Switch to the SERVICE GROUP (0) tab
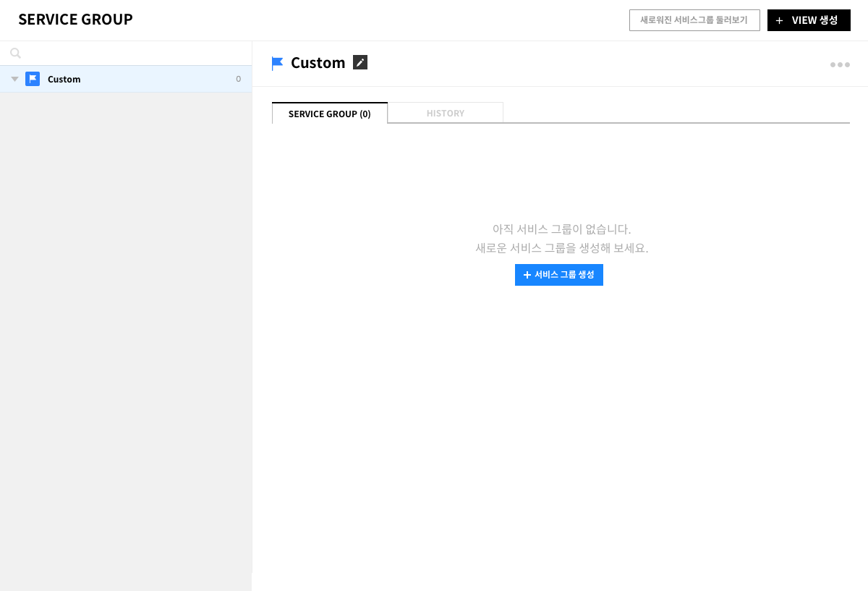Screen dimensions: 868x591 (329, 114)
